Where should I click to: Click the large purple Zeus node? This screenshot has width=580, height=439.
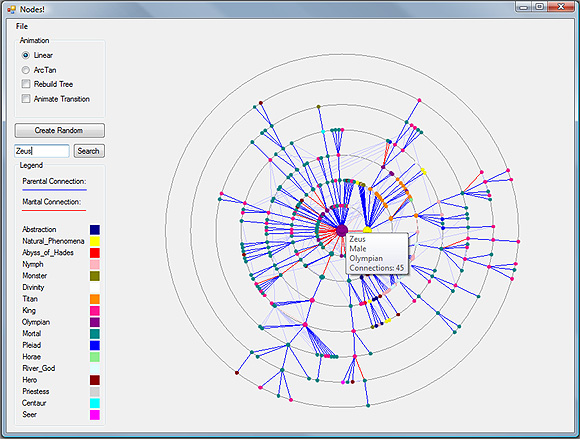(342, 230)
